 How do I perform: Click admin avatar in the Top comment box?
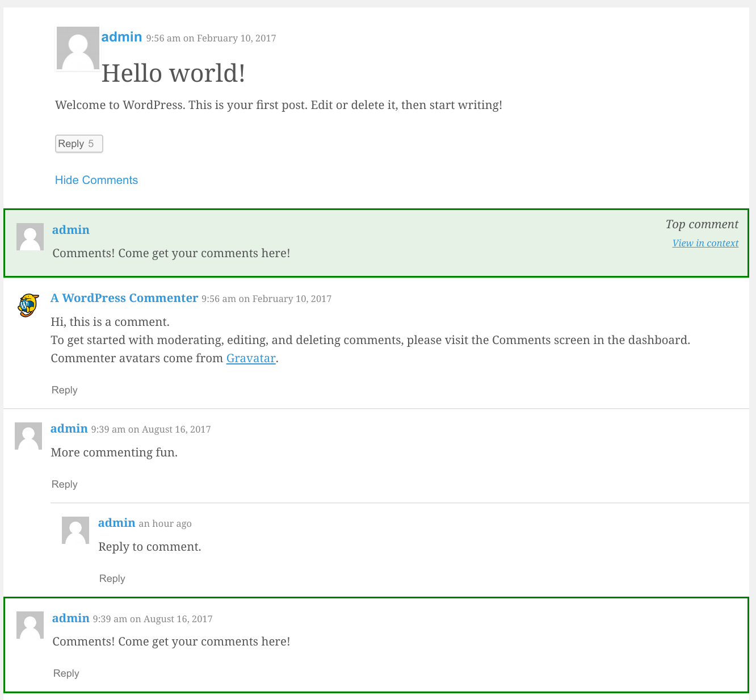pyautogui.click(x=30, y=237)
